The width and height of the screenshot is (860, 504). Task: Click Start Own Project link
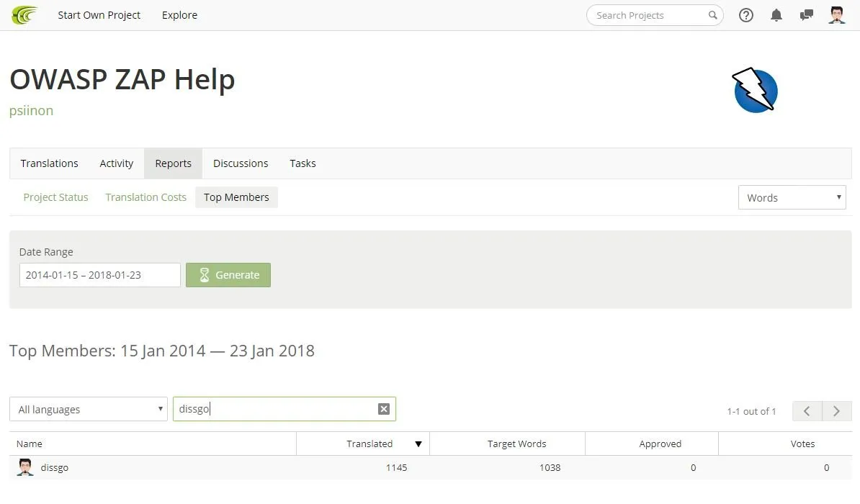[x=99, y=15]
